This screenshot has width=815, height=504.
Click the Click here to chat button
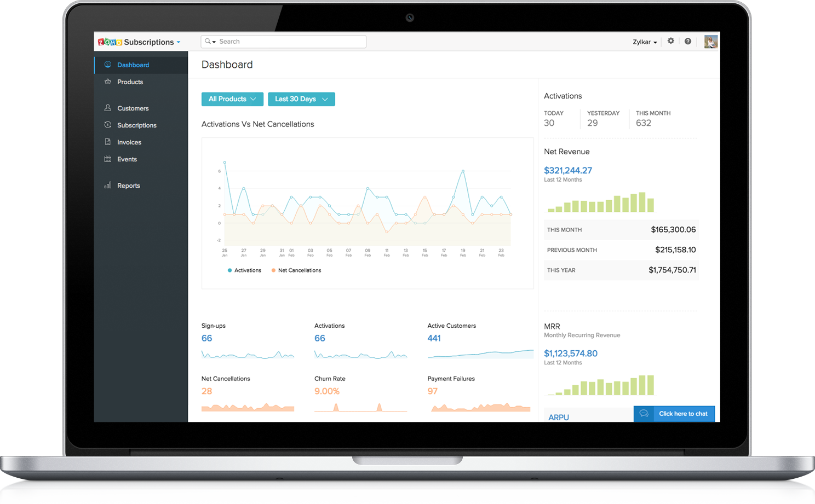coord(682,414)
